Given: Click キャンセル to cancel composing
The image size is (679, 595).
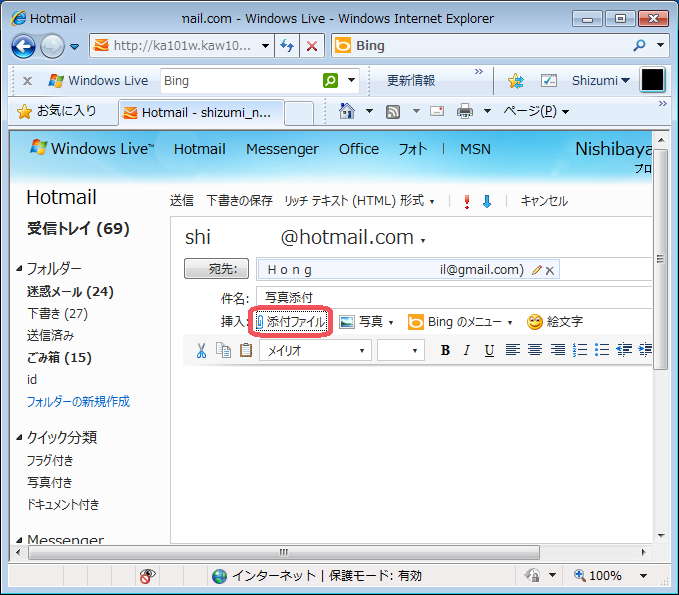Looking at the screenshot, I should point(544,201).
